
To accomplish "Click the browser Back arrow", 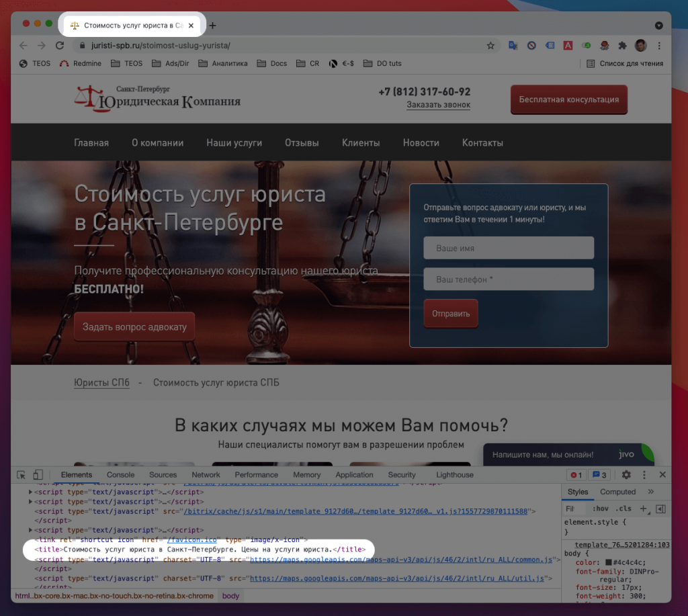I will click(x=24, y=46).
